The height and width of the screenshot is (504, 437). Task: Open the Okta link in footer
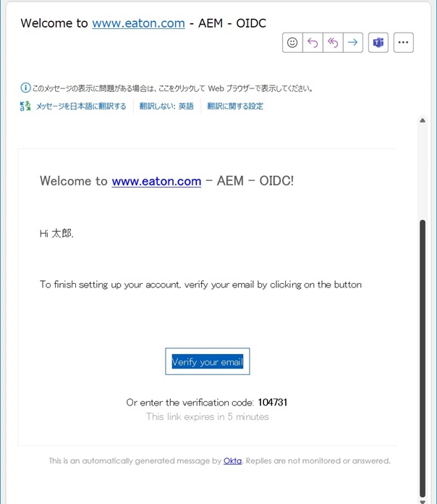(x=232, y=461)
